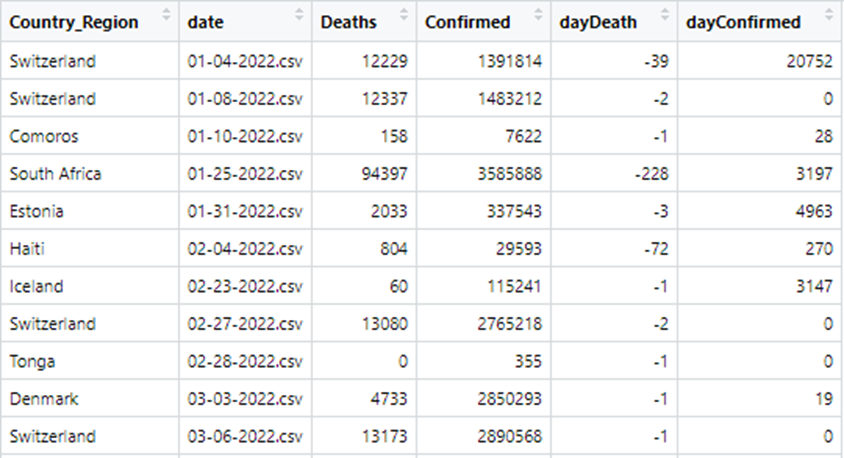Sort by the Confirmed column arrows
Image resolution: width=844 pixels, height=458 pixels.
tap(538, 15)
